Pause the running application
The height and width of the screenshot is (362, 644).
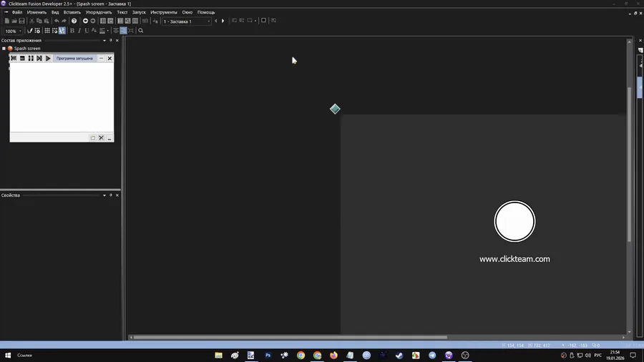point(31,58)
